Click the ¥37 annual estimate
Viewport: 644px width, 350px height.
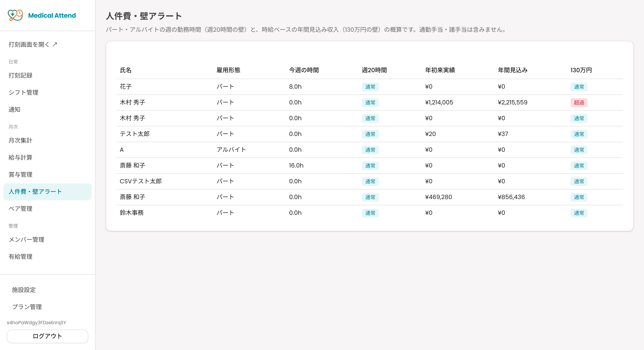click(x=503, y=134)
